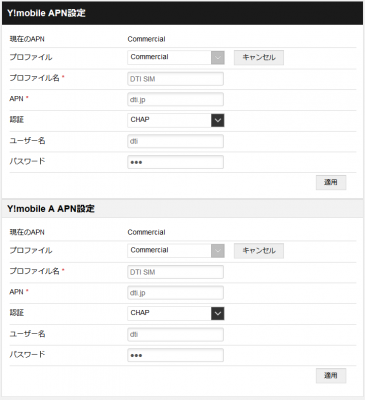Click the 現在のAPN label in Y!mobile APN設定

[27, 39]
